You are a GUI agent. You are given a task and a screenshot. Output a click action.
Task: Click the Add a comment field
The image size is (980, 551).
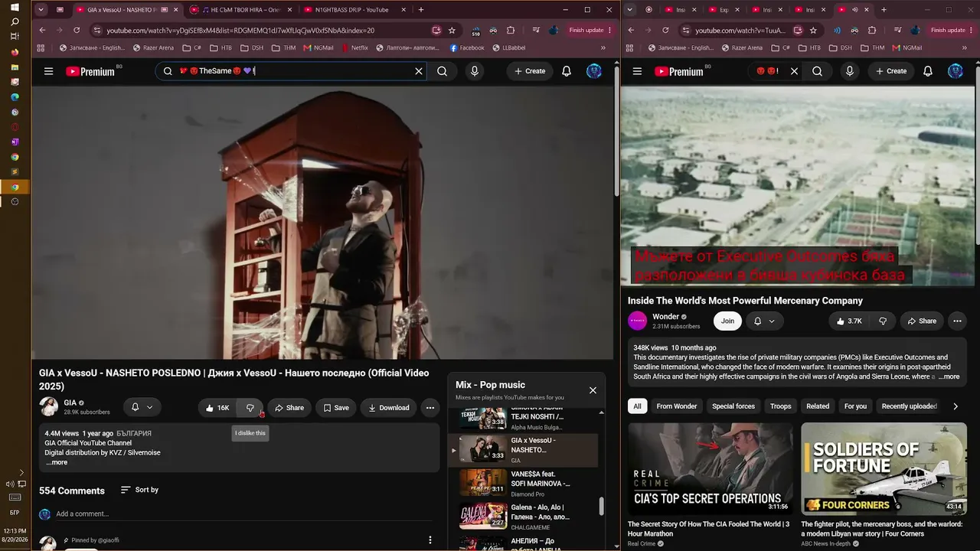245,514
